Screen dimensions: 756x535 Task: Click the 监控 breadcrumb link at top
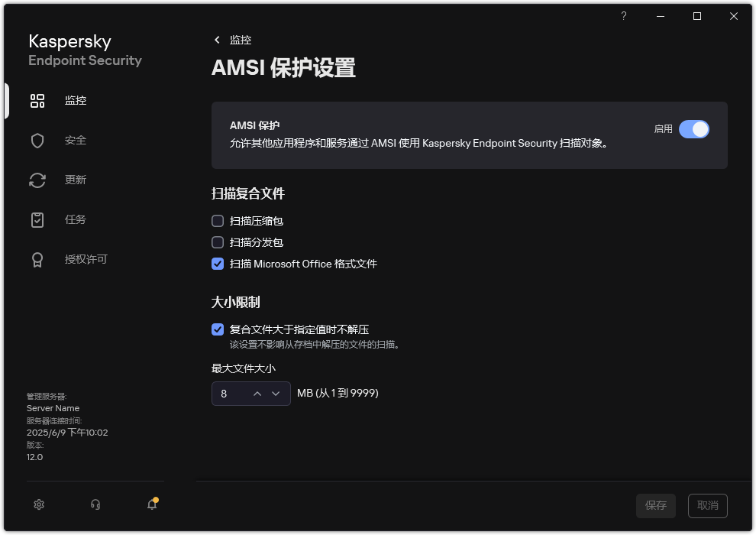tap(241, 40)
